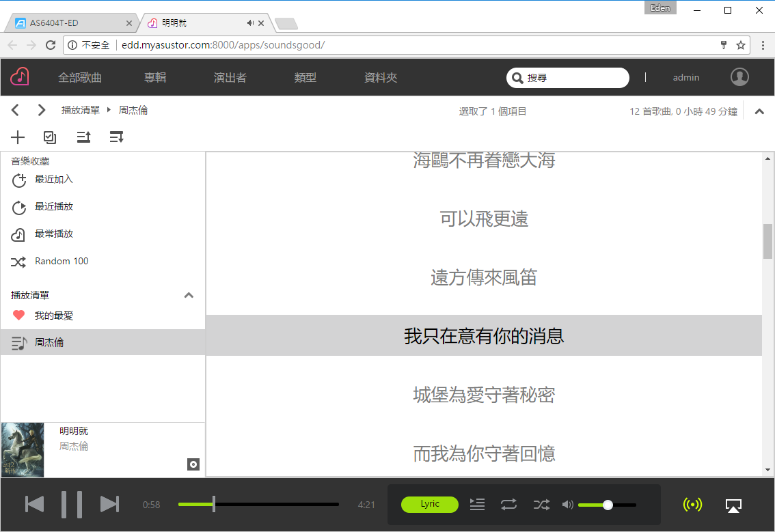Click the lyrics scrollbar up arrow

coord(767,158)
